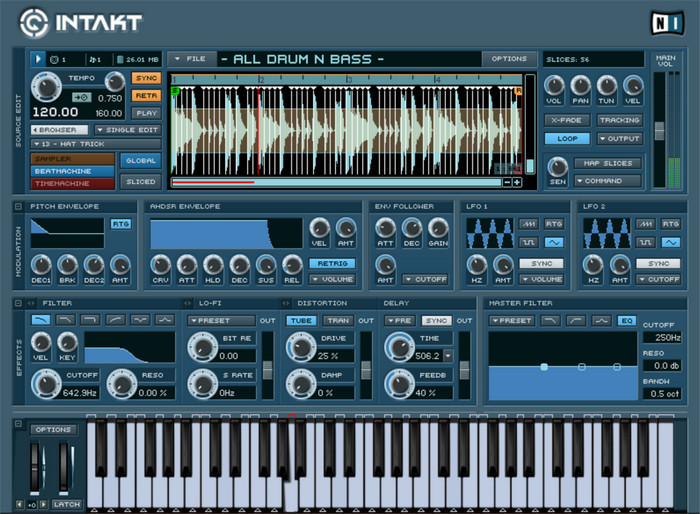Select LFO 1 sawtooth waveform icon

pos(529,224)
